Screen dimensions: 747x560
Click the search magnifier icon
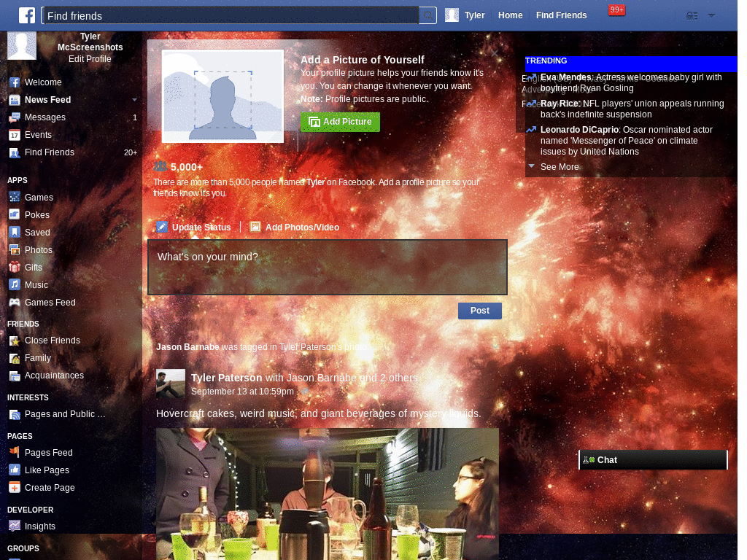[x=428, y=16]
